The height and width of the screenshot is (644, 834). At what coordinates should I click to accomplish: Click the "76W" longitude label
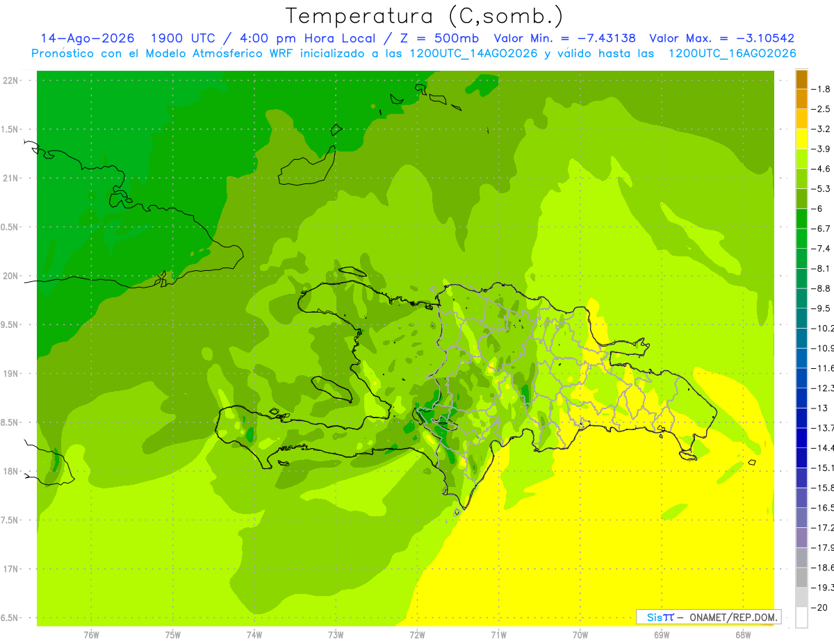point(91,634)
